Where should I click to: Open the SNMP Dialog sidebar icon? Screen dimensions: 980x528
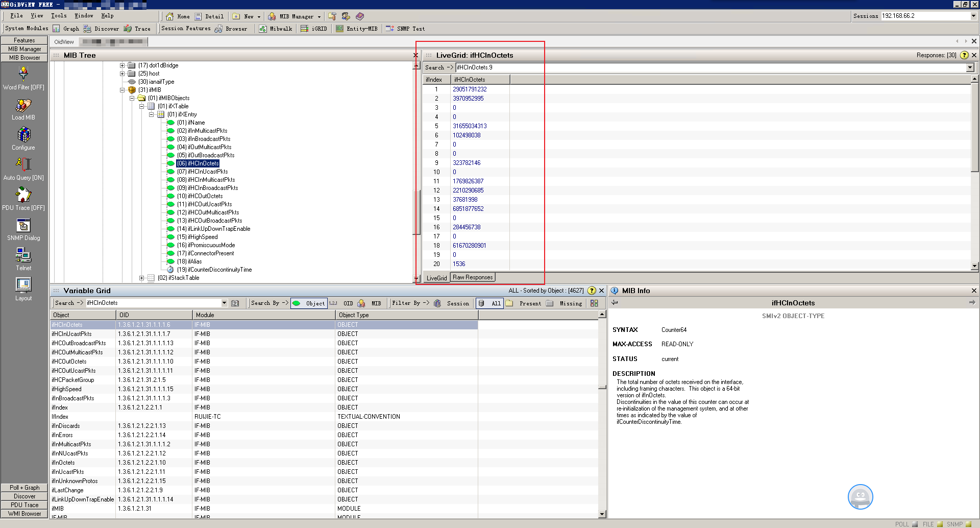(23, 225)
